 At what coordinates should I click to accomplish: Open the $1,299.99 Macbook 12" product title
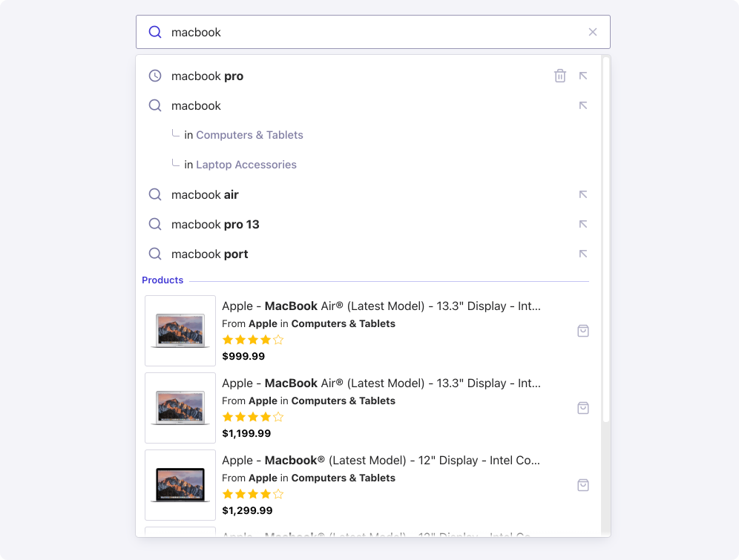pos(381,461)
